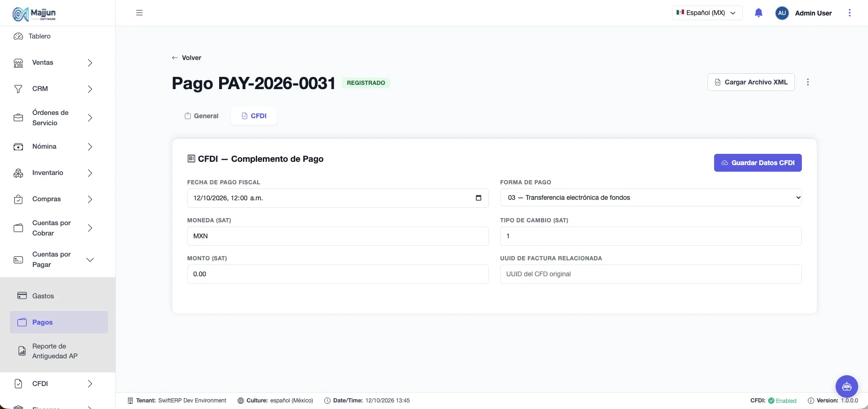Click the Reporte de Antiguedad AP icon
This screenshot has height=409, width=868.
point(22,351)
